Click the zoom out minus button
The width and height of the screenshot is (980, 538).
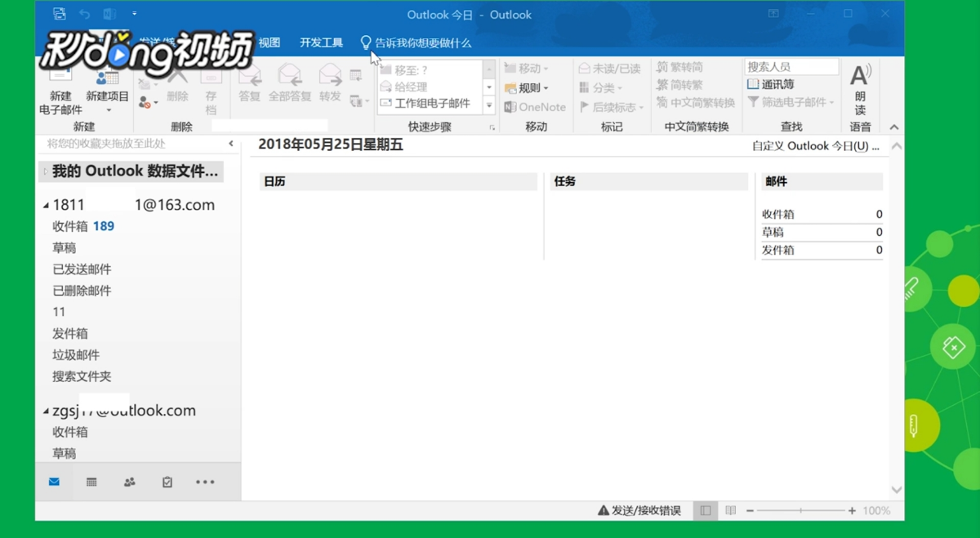[x=750, y=510]
